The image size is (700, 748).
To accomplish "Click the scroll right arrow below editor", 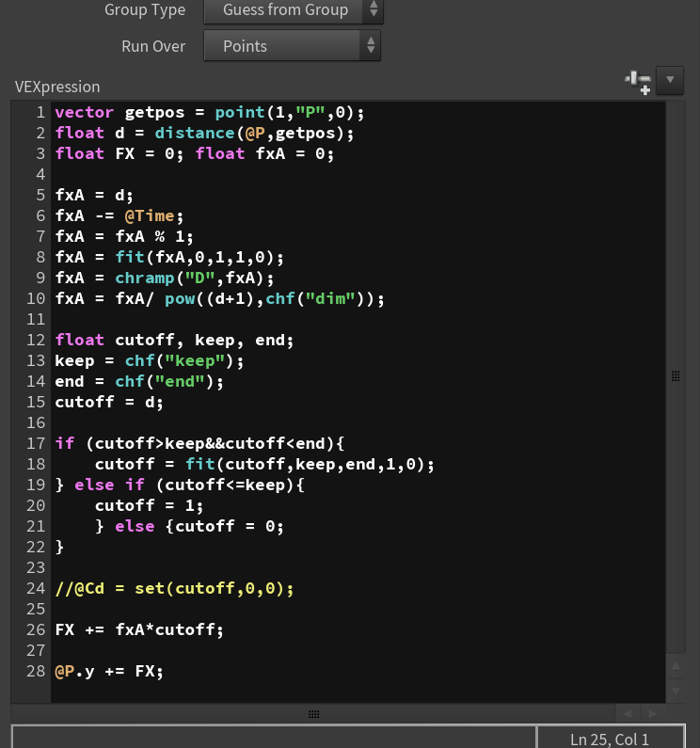I will tap(652, 713).
